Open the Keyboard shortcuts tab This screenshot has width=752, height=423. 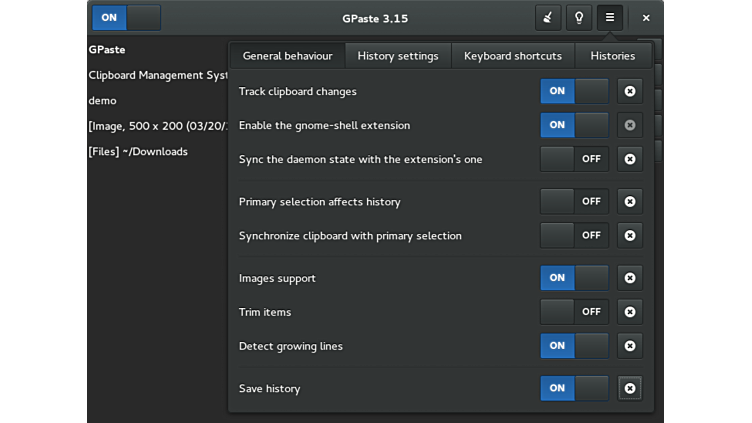tap(513, 56)
